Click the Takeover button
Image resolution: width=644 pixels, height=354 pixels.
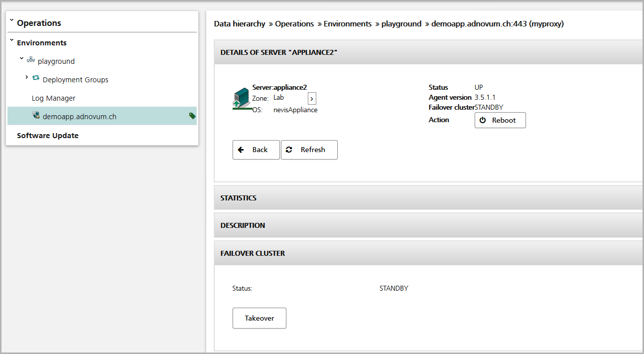click(259, 318)
